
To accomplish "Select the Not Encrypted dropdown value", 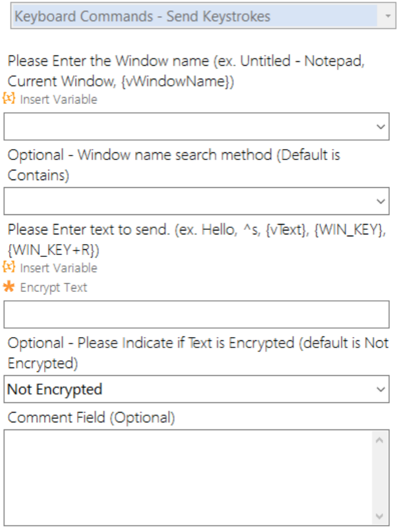I will tap(187, 389).
